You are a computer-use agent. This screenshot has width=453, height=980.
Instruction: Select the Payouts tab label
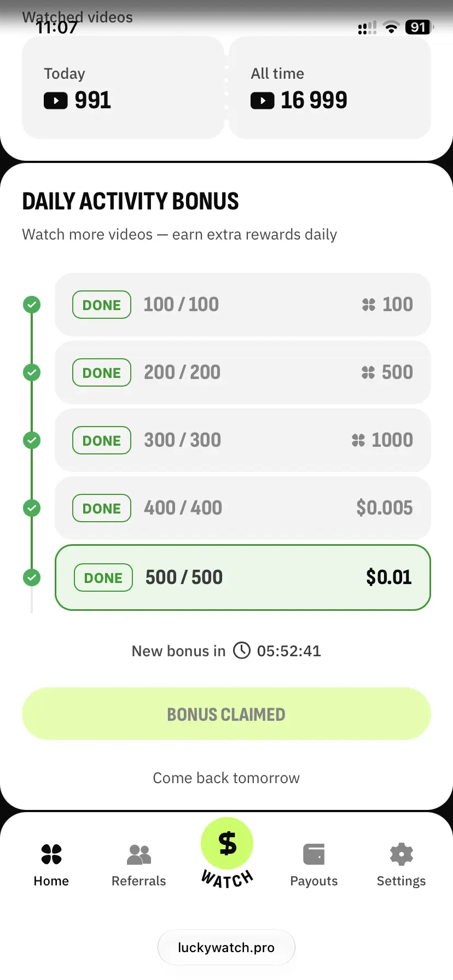pos(314,881)
